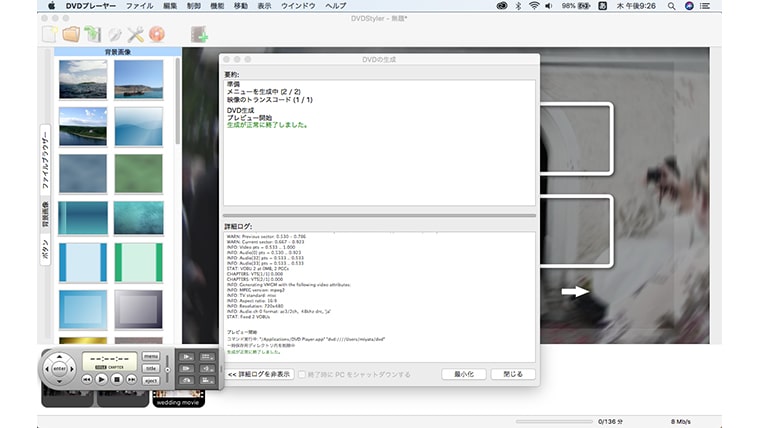The height and width of the screenshot is (428, 760).
Task: Open the Apple menu
Action: coord(51,6)
